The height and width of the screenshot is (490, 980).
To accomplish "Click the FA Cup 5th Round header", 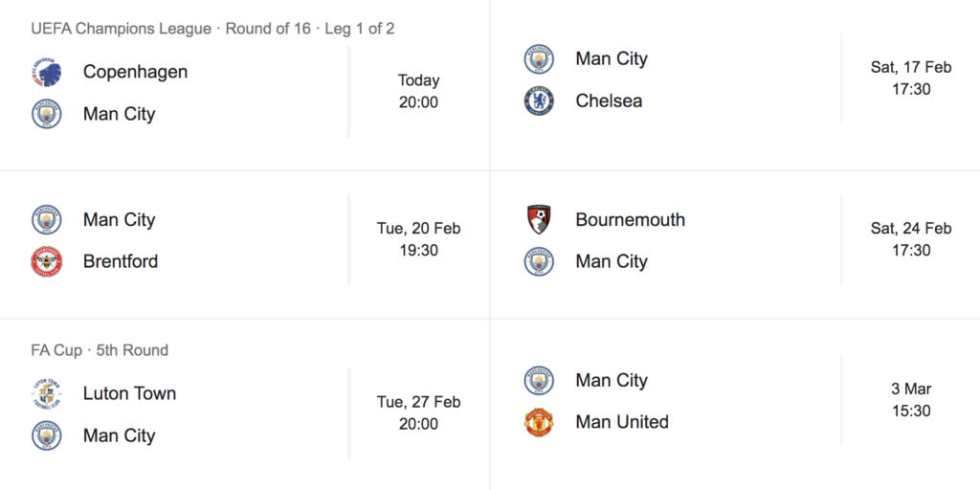I will (100, 350).
